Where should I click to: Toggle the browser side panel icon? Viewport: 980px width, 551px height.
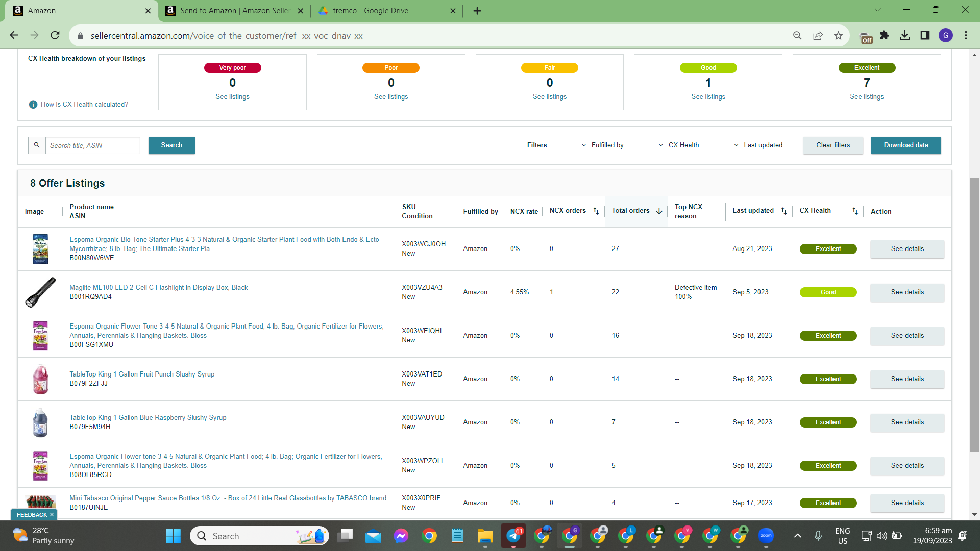(x=925, y=35)
